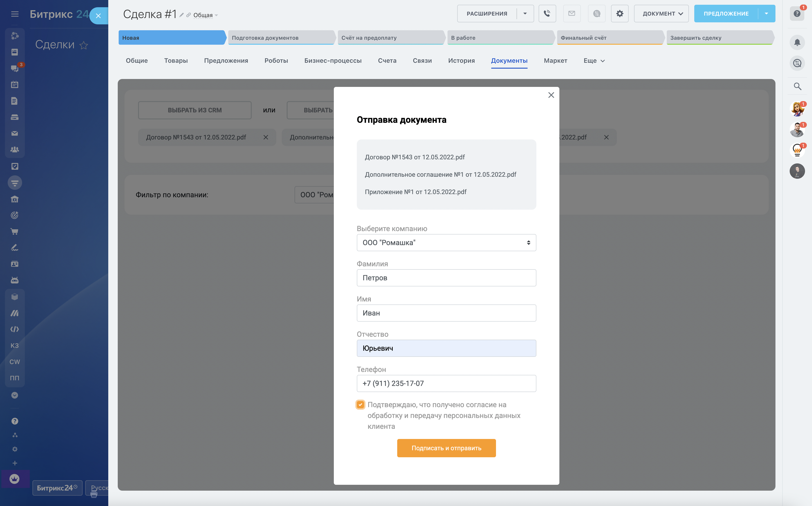
Task: Click the ВЫБРАТЬ ИЗ CRM button
Action: (195, 110)
